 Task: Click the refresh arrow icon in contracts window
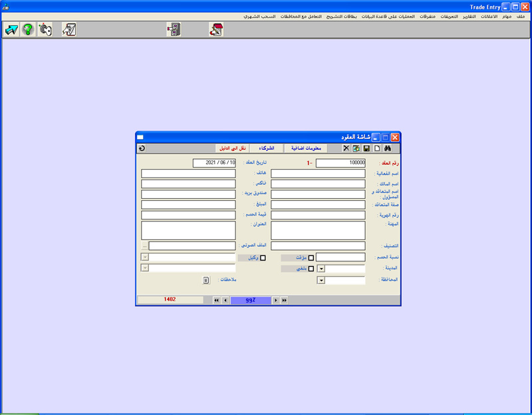(142, 148)
